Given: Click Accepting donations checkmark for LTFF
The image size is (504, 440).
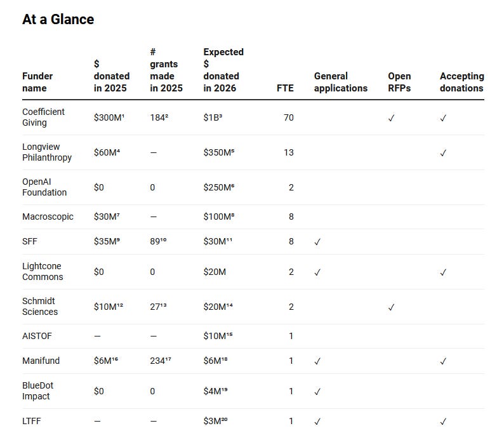Looking at the screenshot, I should [x=443, y=422].
